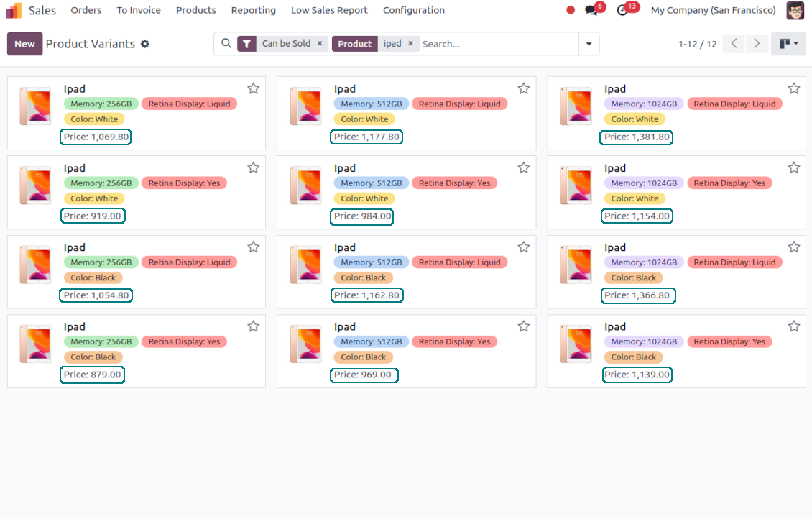
Task: Click the Memory: 512GB tag priced 1,177.80
Action: (372, 104)
